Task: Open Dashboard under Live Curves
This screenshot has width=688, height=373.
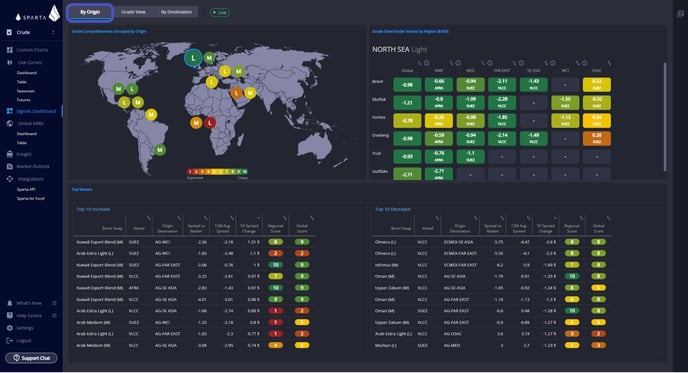Action: click(27, 73)
